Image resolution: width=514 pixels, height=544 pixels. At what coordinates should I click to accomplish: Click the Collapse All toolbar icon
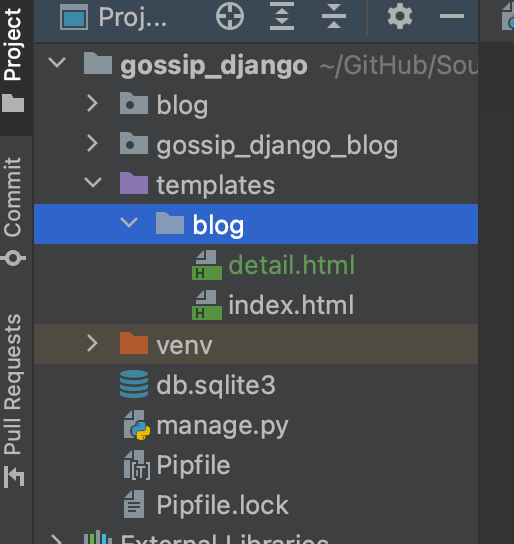334,16
